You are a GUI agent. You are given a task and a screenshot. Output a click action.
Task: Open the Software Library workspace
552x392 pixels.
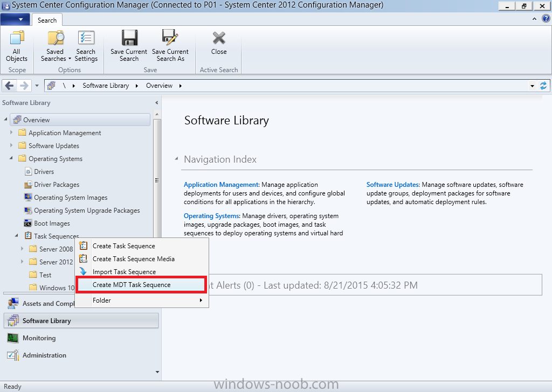click(x=81, y=320)
